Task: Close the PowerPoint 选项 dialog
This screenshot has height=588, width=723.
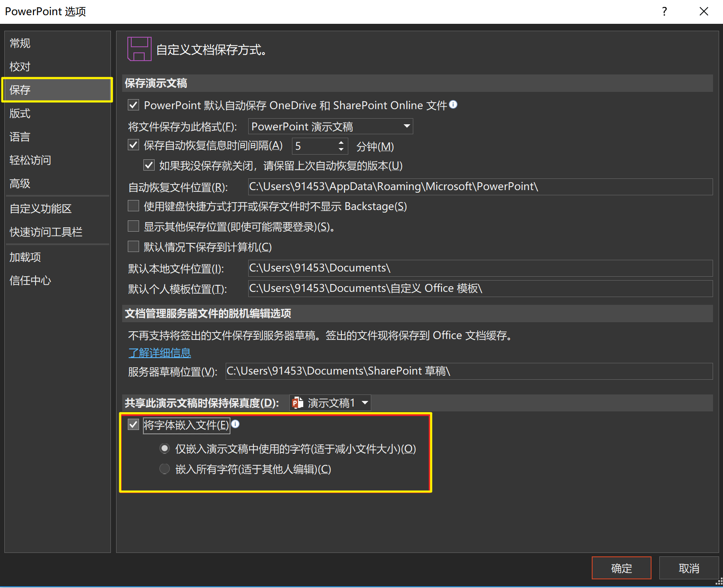Action: (704, 11)
